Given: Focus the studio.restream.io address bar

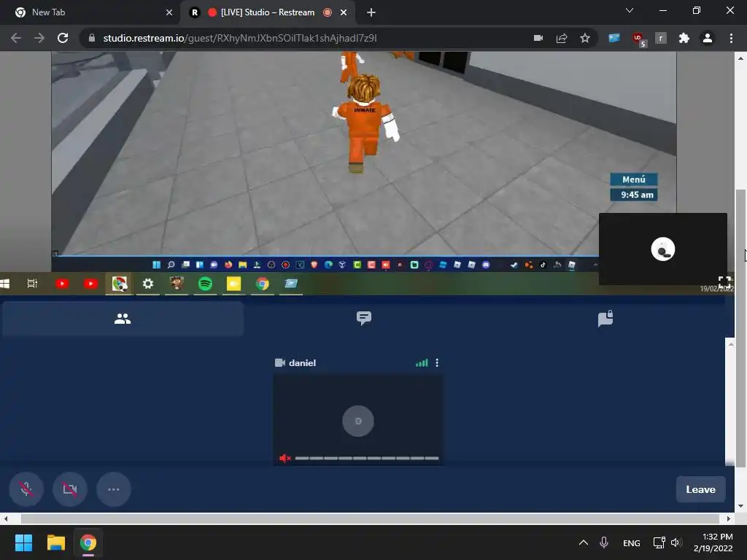Looking at the screenshot, I should (305, 38).
